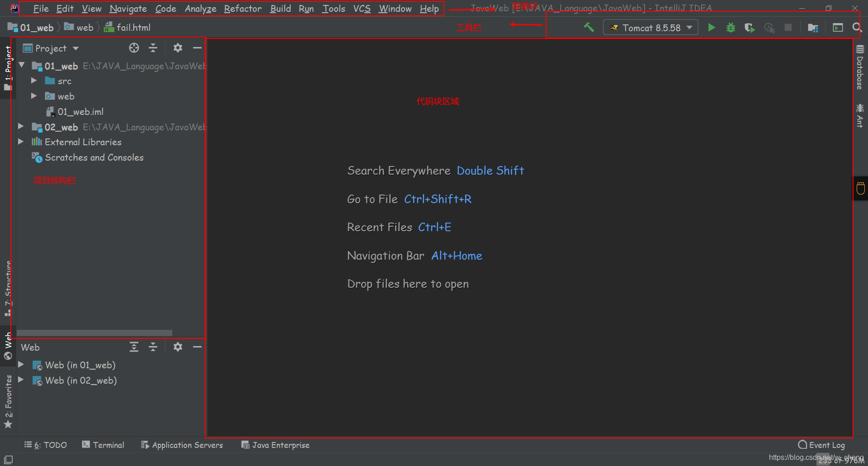Click the Build Project hammer icon

[589, 28]
